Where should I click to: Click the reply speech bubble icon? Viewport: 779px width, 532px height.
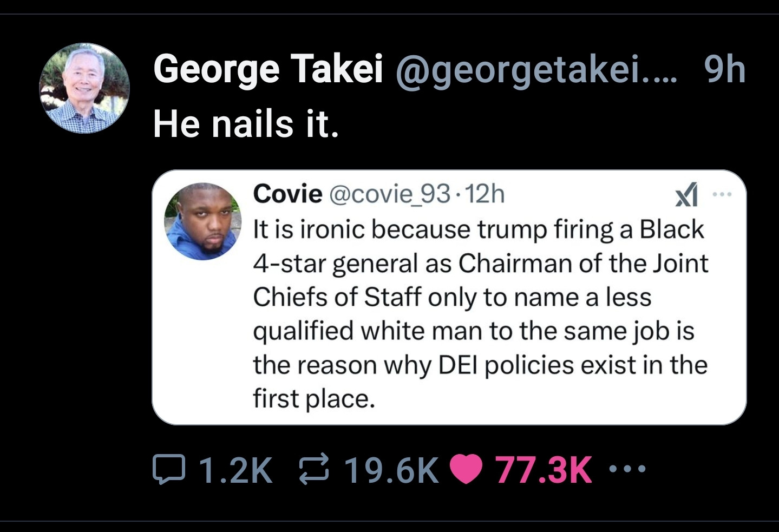pyautogui.click(x=169, y=469)
